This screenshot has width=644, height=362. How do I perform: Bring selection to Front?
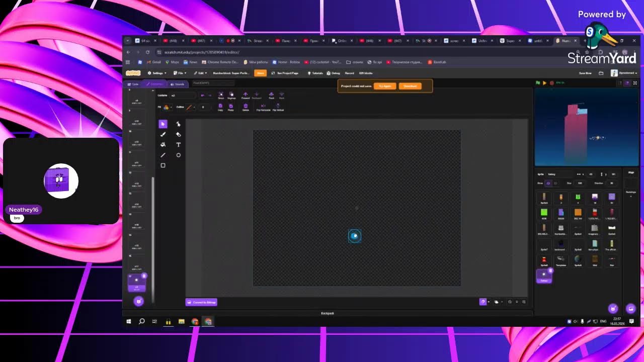[271, 95]
